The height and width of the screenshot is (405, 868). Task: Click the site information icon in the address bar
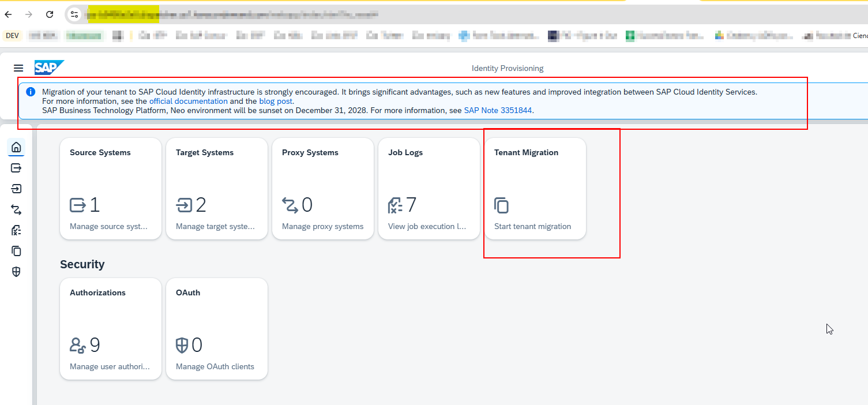pos(74,14)
